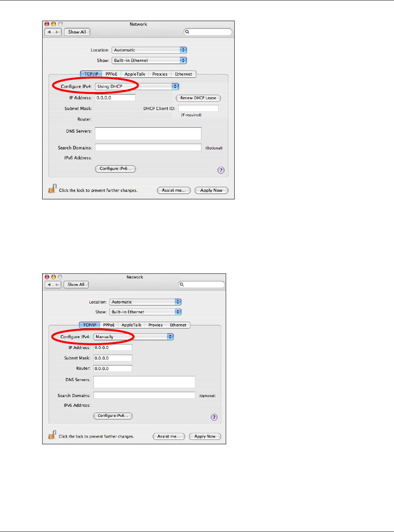Expand Show Built-in Ethernet dropdown in lower window
Image resolution: width=394 pixels, height=532 pixels.
click(145, 312)
